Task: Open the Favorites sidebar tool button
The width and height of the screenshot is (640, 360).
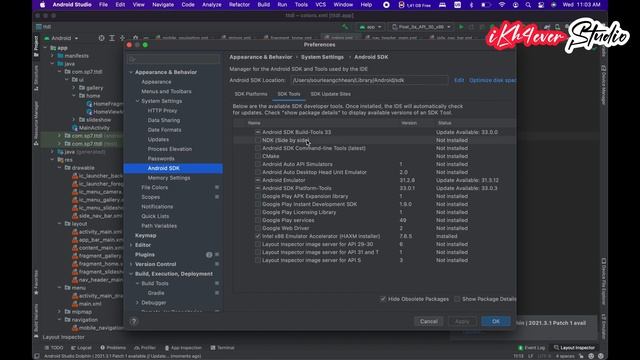Action: [x=36, y=282]
